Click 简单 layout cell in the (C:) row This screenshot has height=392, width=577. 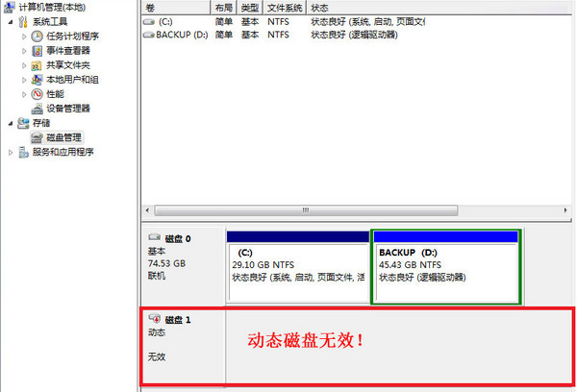(x=224, y=22)
